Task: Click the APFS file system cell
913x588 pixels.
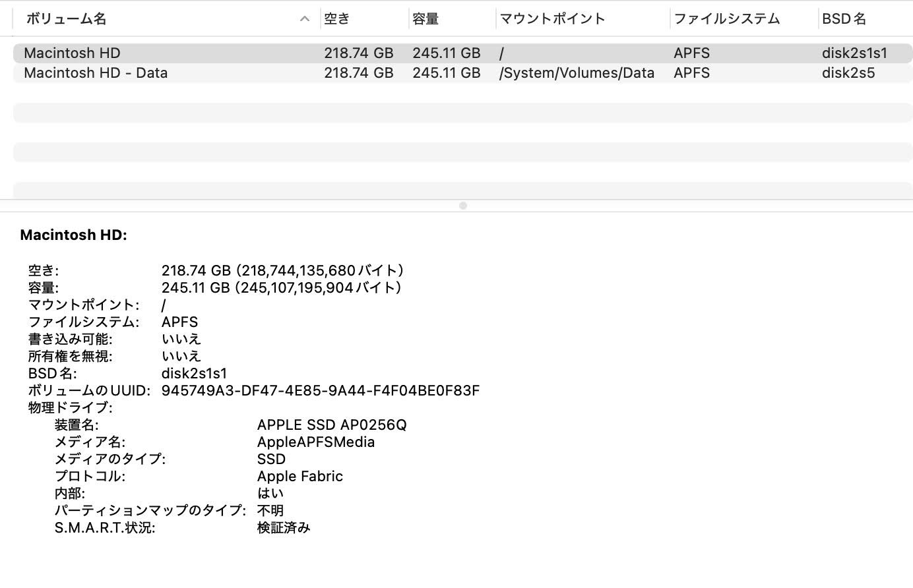Action: click(x=691, y=53)
